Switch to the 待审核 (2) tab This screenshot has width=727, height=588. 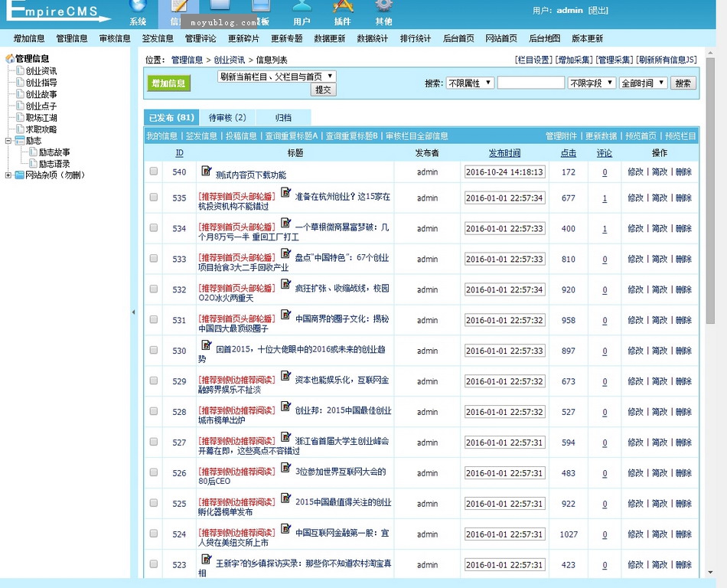click(227, 117)
